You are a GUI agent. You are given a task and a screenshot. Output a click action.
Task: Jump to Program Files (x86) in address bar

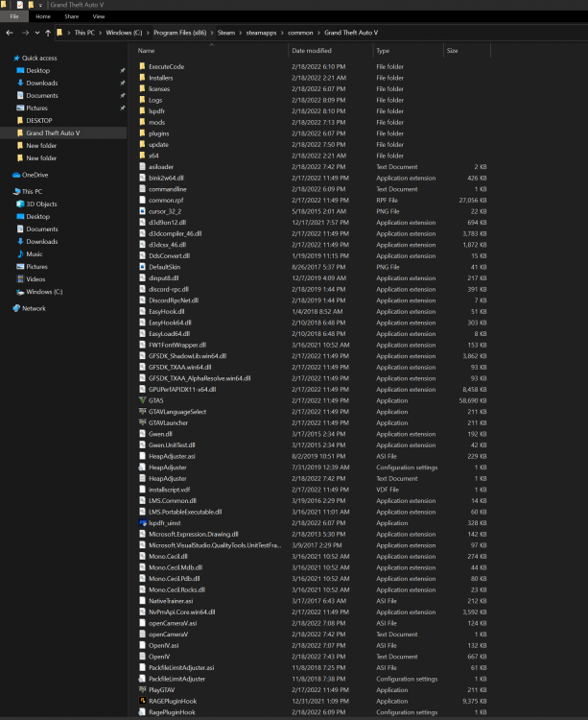(x=179, y=33)
